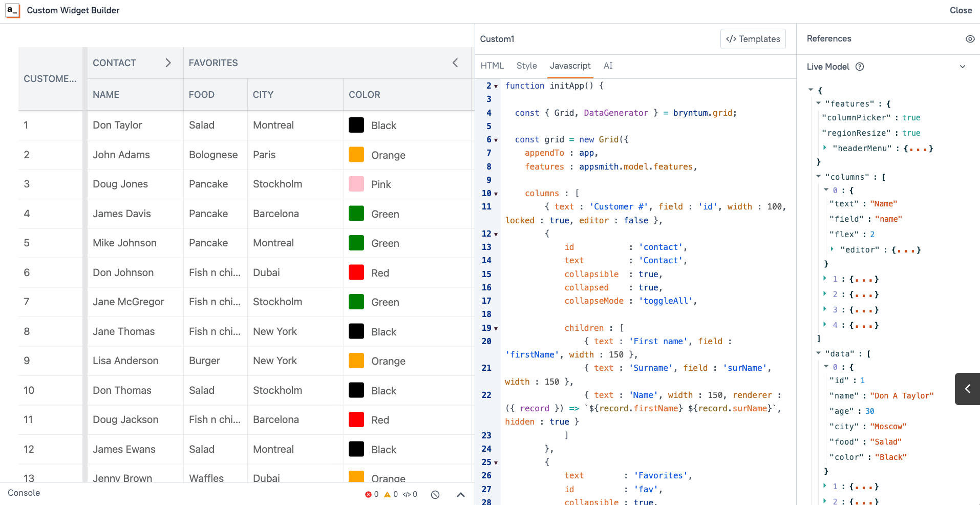Toggle the References visibility eye icon
This screenshot has height=505, width=980.
coord(970,38)
